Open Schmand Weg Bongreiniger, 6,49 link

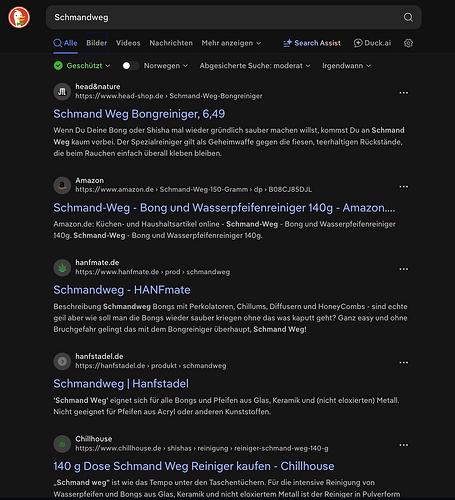(x=139, y=114)
